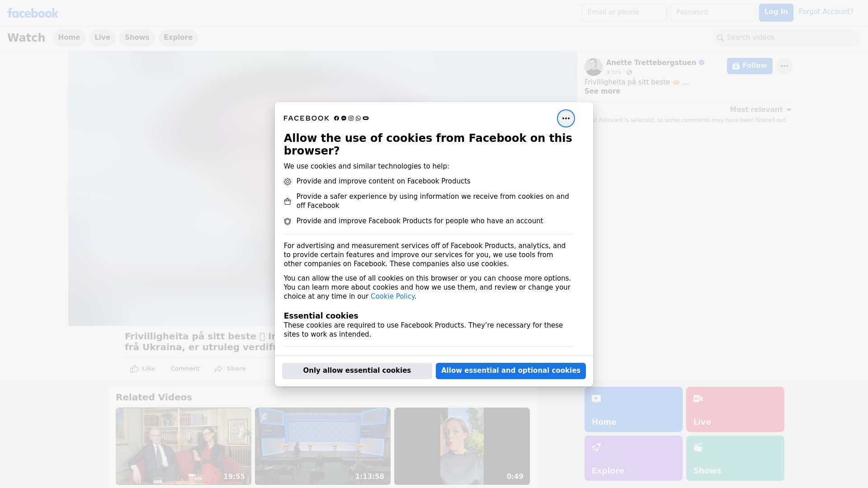Expand post text with See more
Viewport: 868px width, 488px height.
pos(602,91)
